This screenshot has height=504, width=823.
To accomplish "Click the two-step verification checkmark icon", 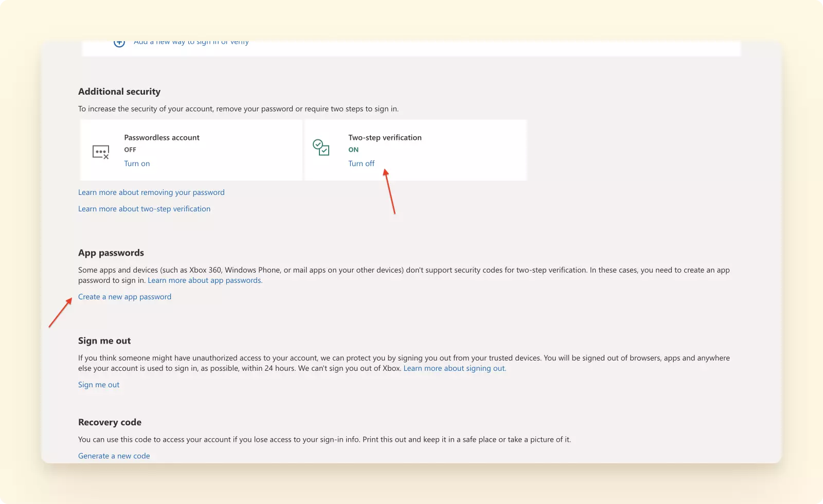I will (x=322, y=148).
